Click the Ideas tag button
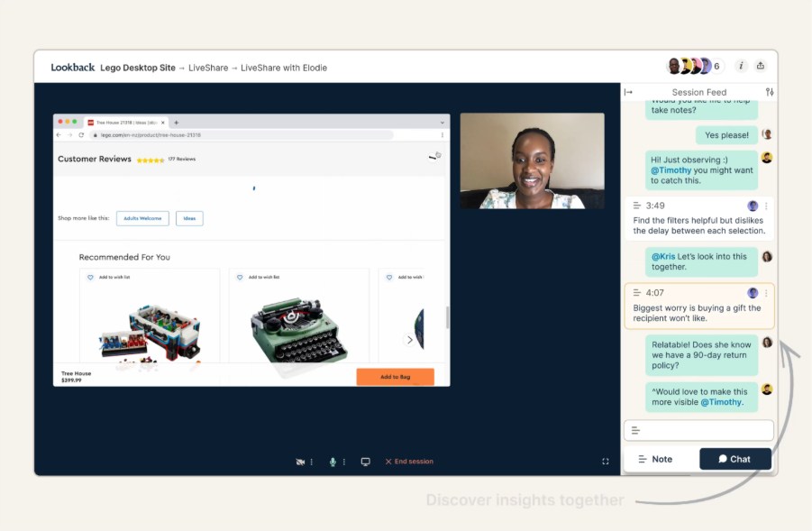 [189, 218]
